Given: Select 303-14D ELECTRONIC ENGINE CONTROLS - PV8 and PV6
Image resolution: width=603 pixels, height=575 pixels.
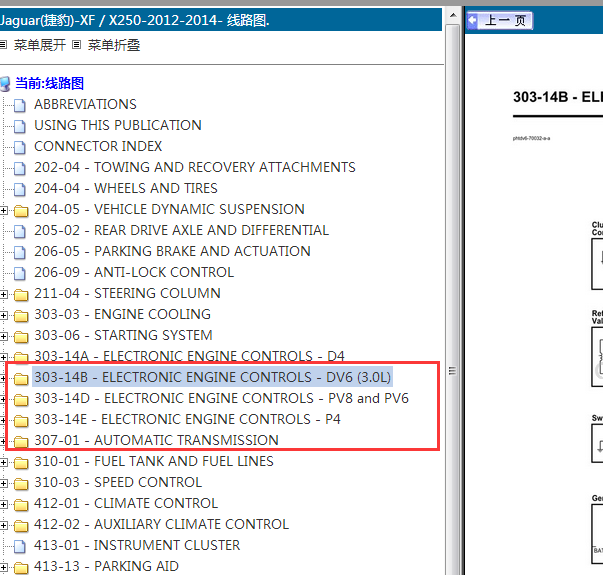Looking at the screenshot, I should 222,398.
